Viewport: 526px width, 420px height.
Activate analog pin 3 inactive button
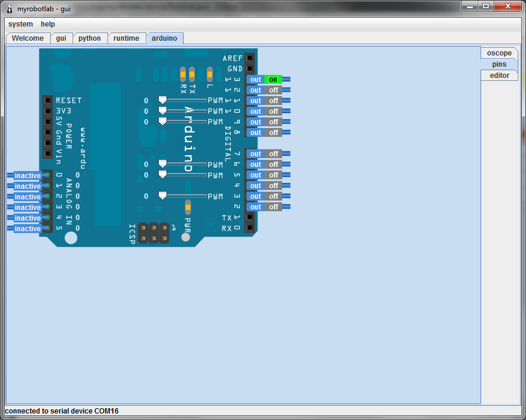pyautogui.click(x=28, y=208)
